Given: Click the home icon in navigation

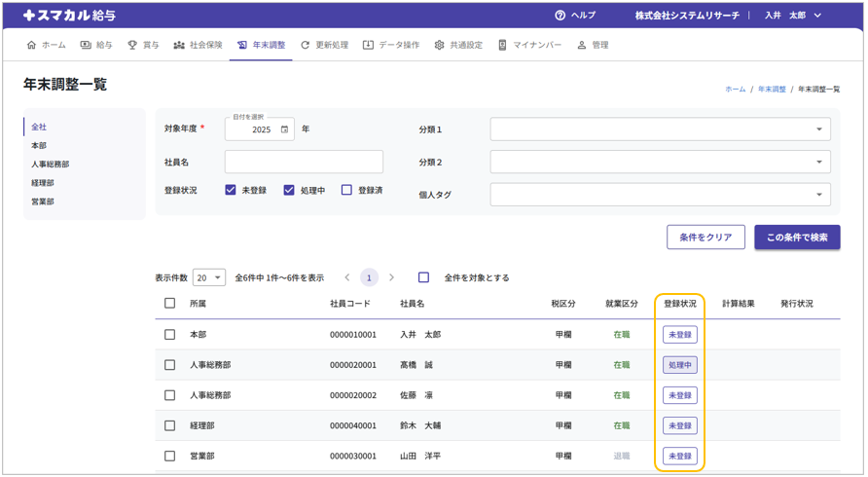Looking at the screenshot, I should pyautogui.click(x=31, y=45).
